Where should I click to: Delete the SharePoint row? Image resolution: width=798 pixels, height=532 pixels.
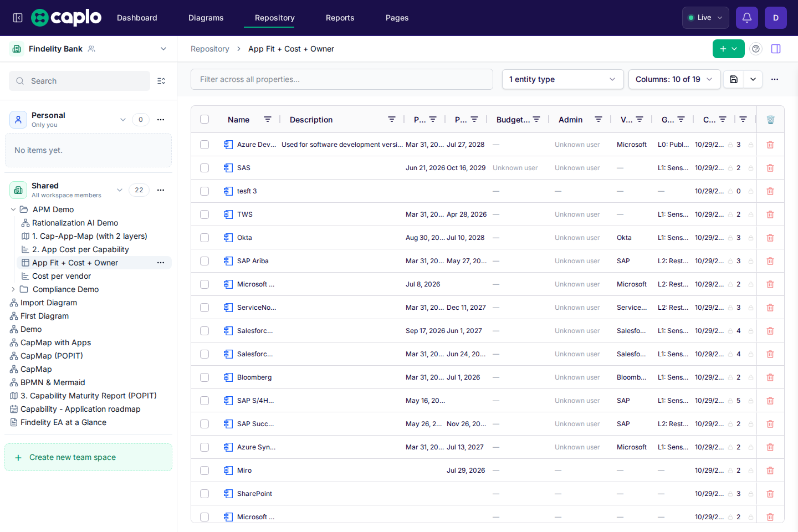coord(770,494)
